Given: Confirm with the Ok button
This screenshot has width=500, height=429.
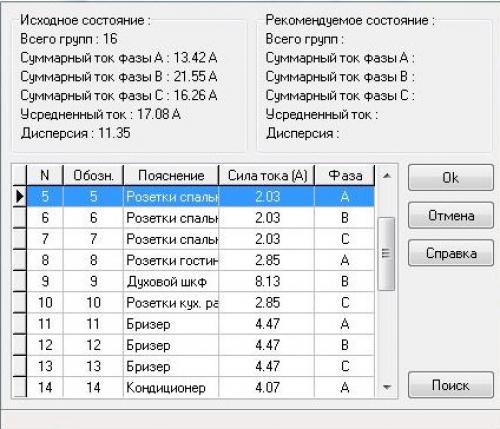Looking at the screenshot, I should 451,178.
